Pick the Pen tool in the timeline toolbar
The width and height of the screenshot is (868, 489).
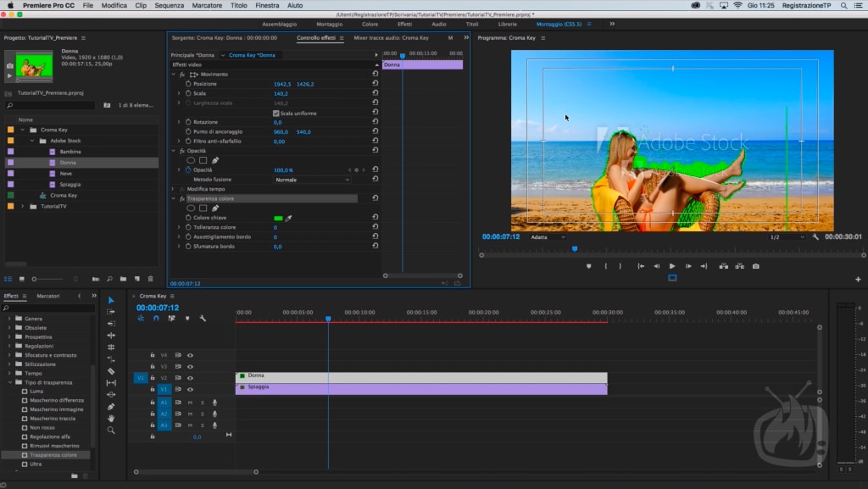coord(111,407)
